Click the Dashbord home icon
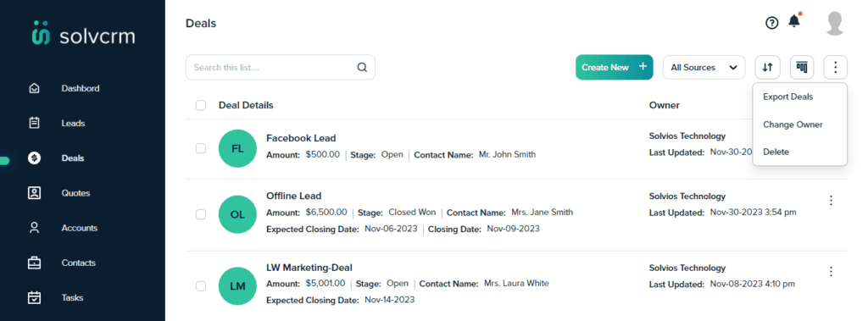 [x=34, y=88]
